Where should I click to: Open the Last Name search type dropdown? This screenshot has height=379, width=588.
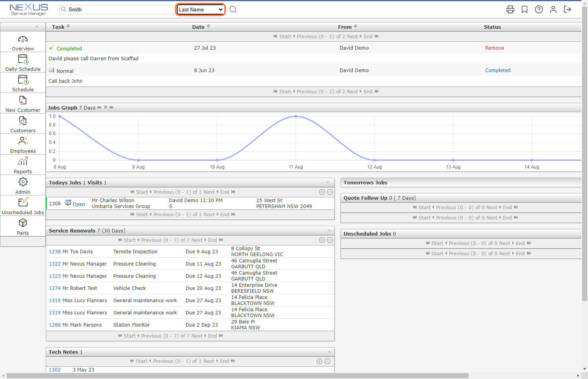tap(201, 9)
